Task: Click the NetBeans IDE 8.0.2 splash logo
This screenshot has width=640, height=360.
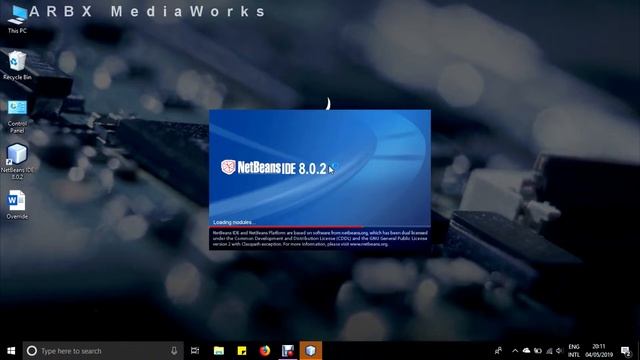Action: pyautogui.click(x=274, y=167)
